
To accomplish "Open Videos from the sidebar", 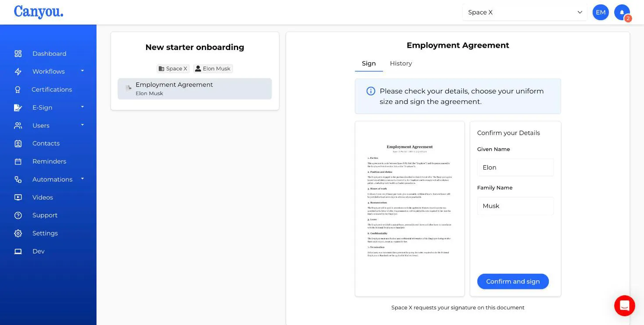I will click(x=43, y=197).
